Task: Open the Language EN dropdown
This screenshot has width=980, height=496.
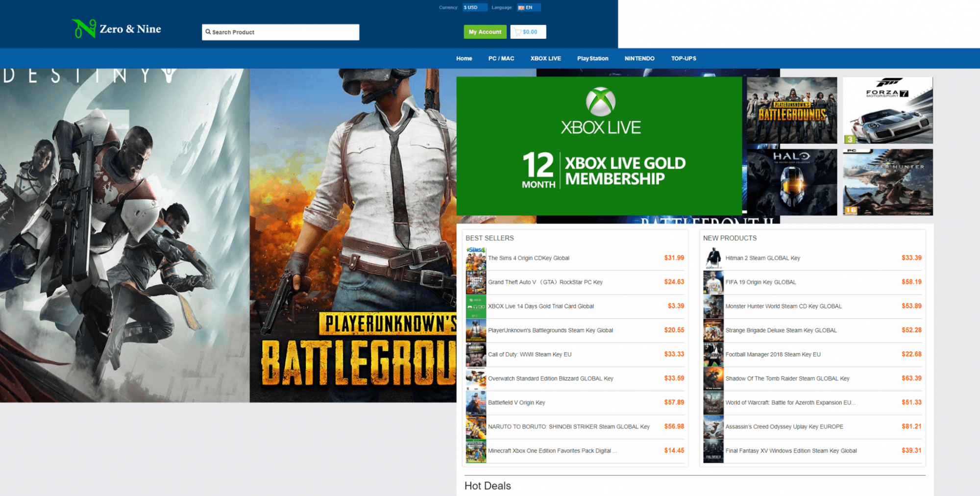Action: pos(529,7)
